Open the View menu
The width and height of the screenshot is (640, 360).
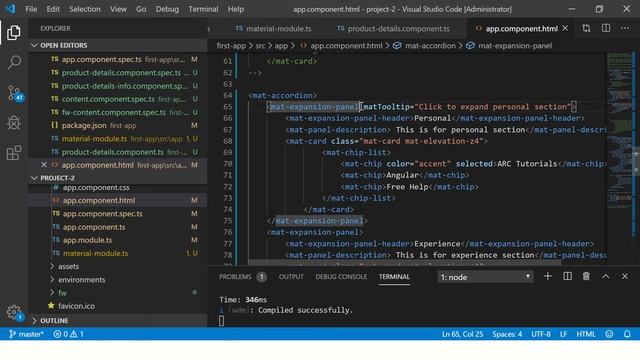pos(118,9)
